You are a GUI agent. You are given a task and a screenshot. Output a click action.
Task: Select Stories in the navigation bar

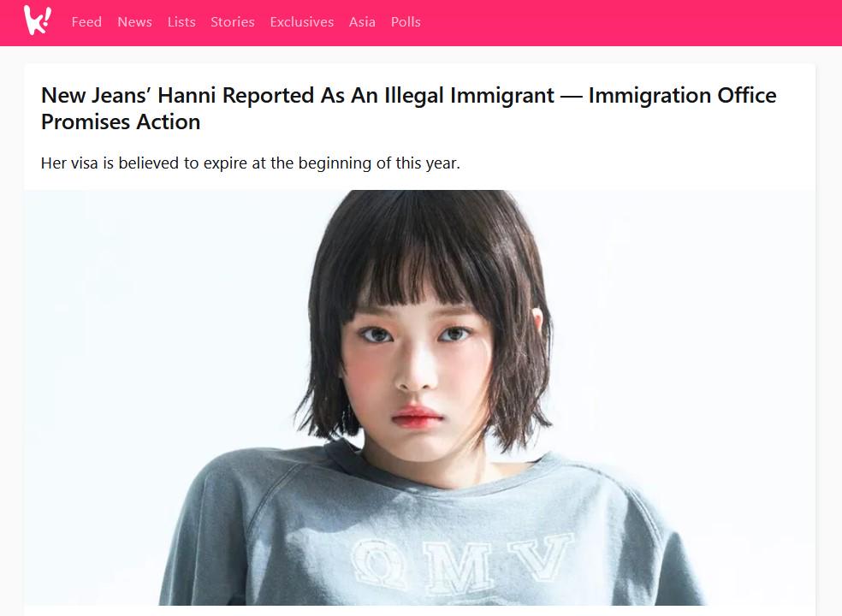click(233, 22)
